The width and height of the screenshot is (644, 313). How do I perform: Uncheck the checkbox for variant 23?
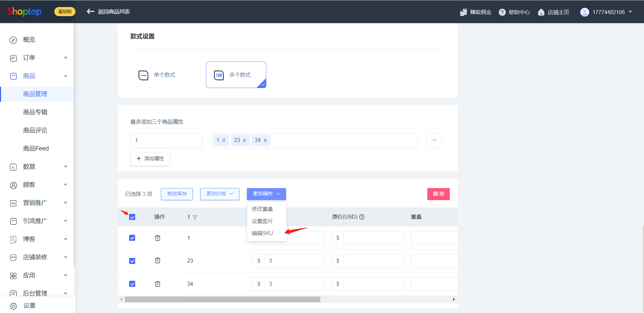[132, 261]
